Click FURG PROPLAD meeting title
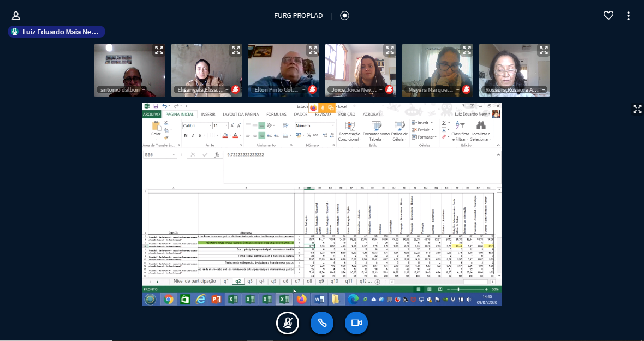Viewport: 644px width, 341px height. pos(298,16)
